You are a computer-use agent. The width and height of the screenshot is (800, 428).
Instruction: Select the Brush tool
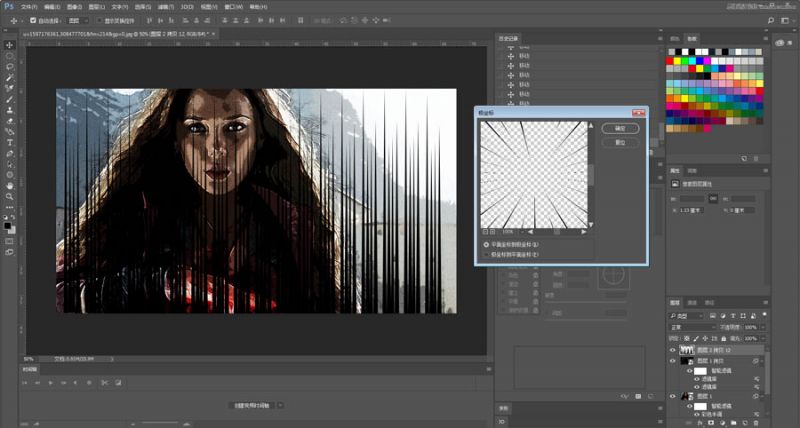pos(10,99)
